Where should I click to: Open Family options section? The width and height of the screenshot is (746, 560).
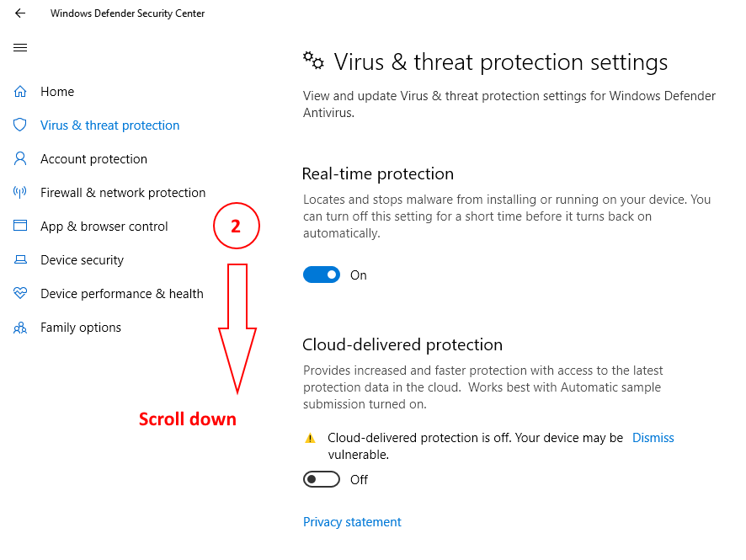click(x=81, y=328)
